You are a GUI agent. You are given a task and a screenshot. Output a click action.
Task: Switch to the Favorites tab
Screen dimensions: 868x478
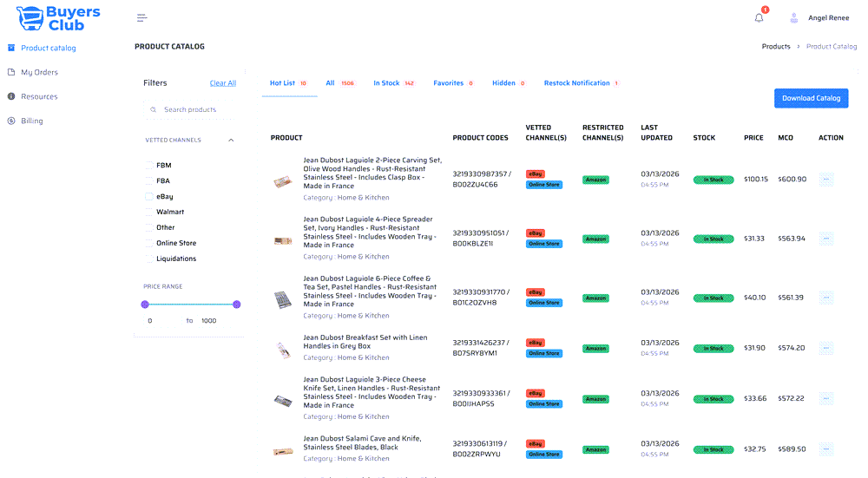tap(453, 83)
